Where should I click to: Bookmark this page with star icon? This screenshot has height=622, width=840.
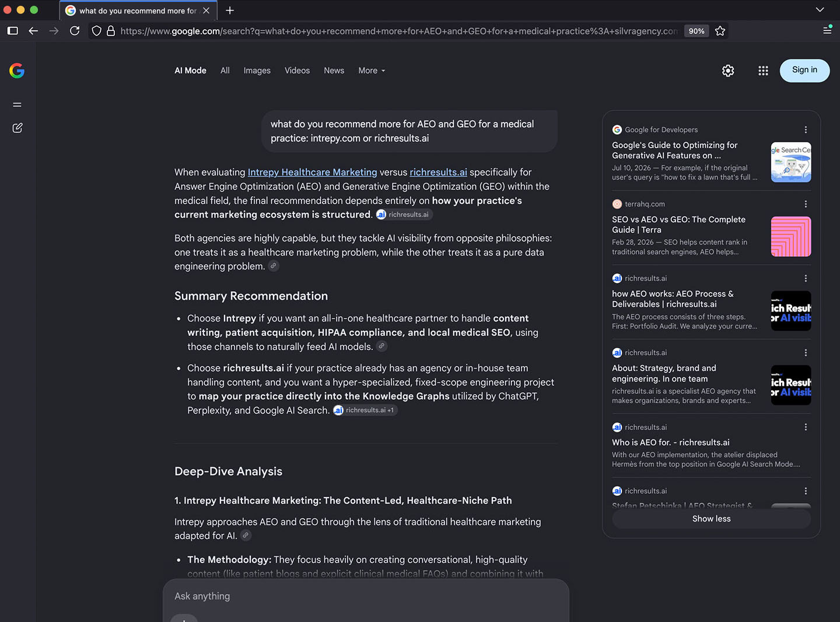pyautogui.click(x=720, y=31)
